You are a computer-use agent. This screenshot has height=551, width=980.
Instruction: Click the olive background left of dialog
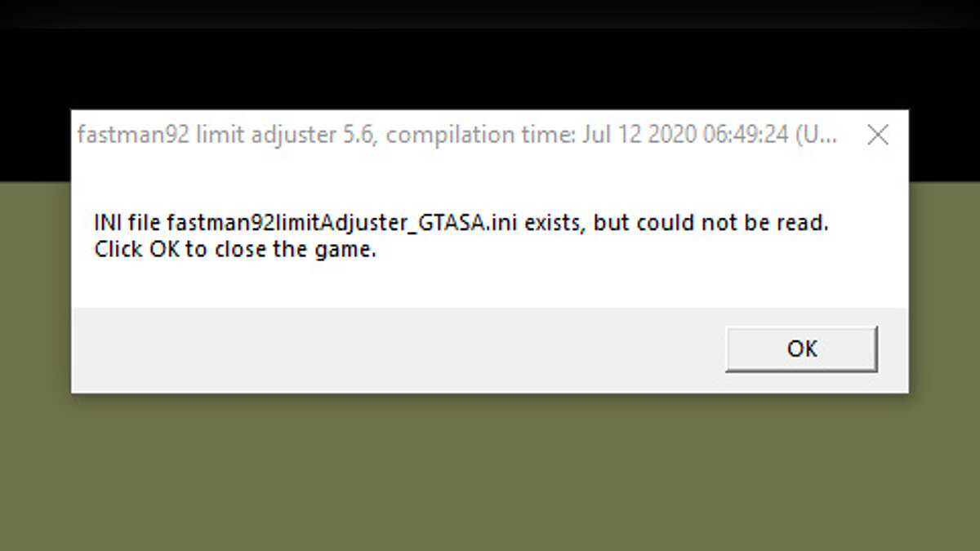click(x=35, y=286)
